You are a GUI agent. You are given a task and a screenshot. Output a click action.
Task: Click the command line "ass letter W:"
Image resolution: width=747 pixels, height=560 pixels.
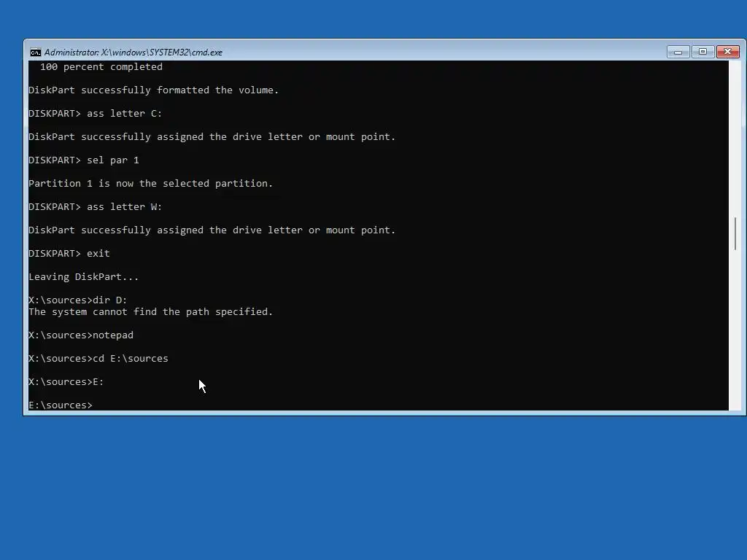click(96, 207)
